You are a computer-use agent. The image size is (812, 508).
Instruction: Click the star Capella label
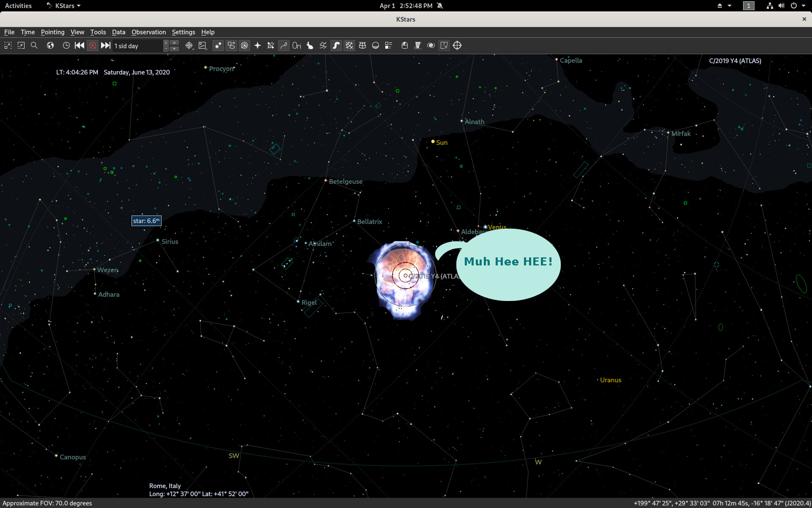pyautogui.click(x=571, y=60)
